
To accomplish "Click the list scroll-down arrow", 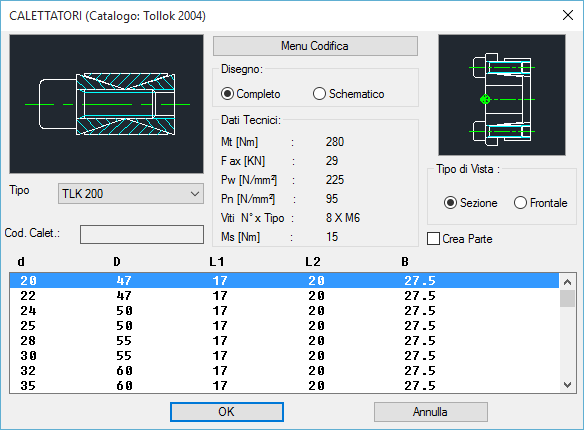I will pos(567,385).
